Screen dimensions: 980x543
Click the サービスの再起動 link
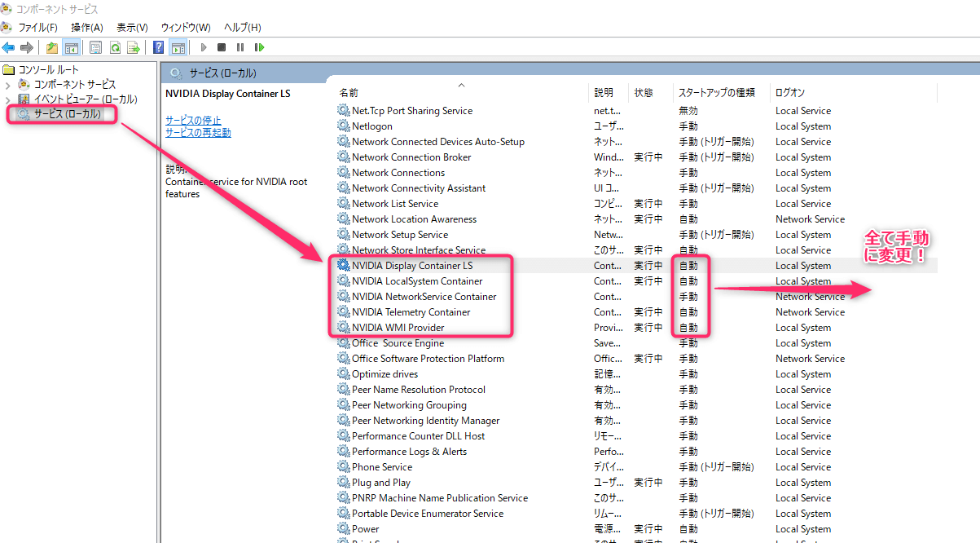[198, 133]
